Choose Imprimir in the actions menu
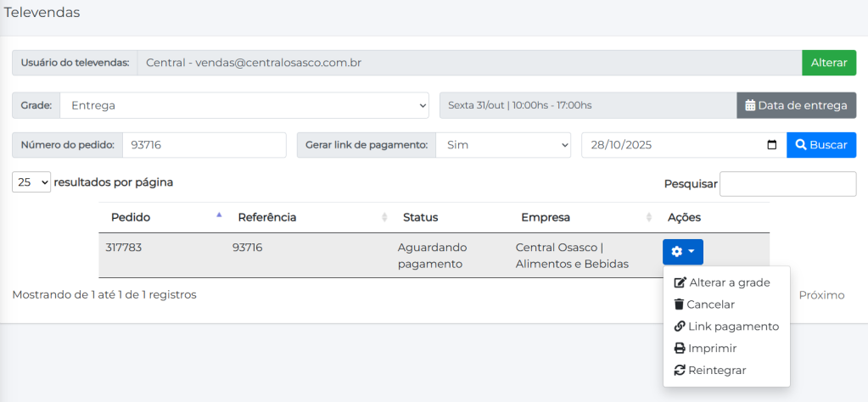The image size is (868, 402). (712, 349)
